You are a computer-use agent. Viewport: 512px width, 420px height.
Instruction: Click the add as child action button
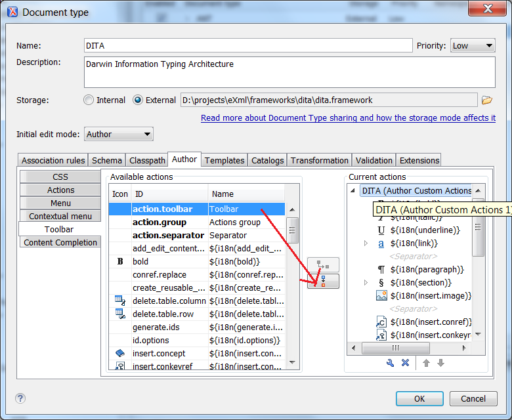pos(323,264)
